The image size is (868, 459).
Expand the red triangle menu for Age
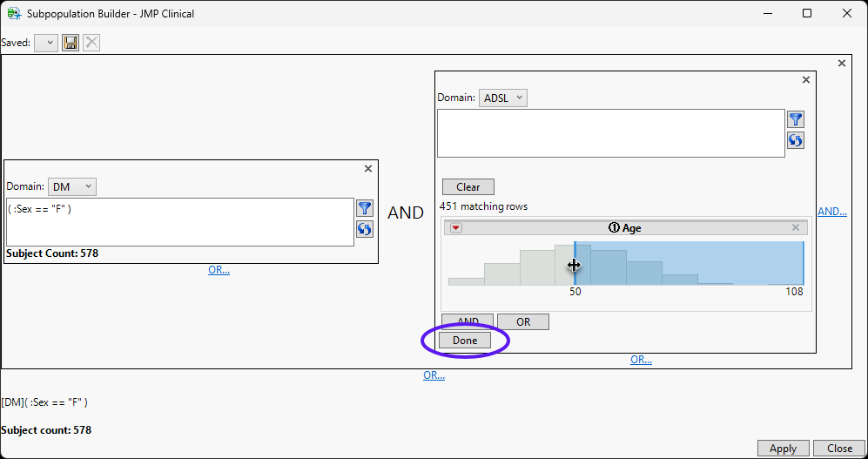[x=456, y=228]
